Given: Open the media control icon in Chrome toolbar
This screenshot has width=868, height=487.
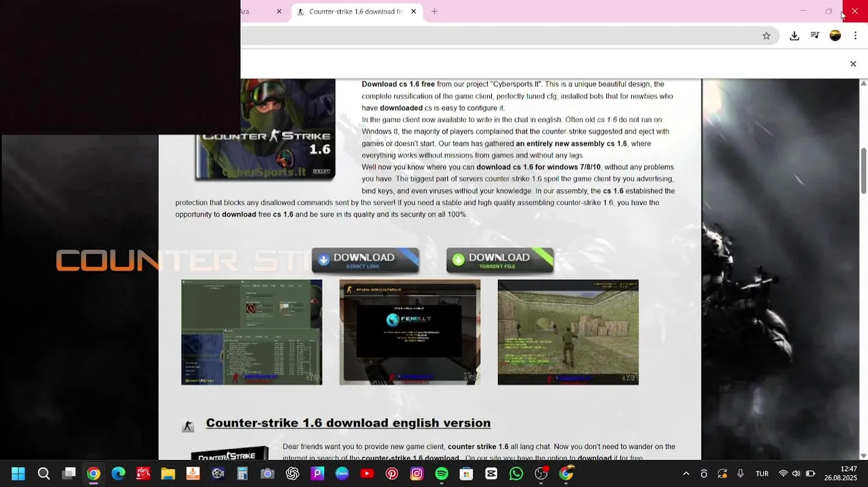Looking at the screenshot, I should pyautogui.click(x=815, y=36).
